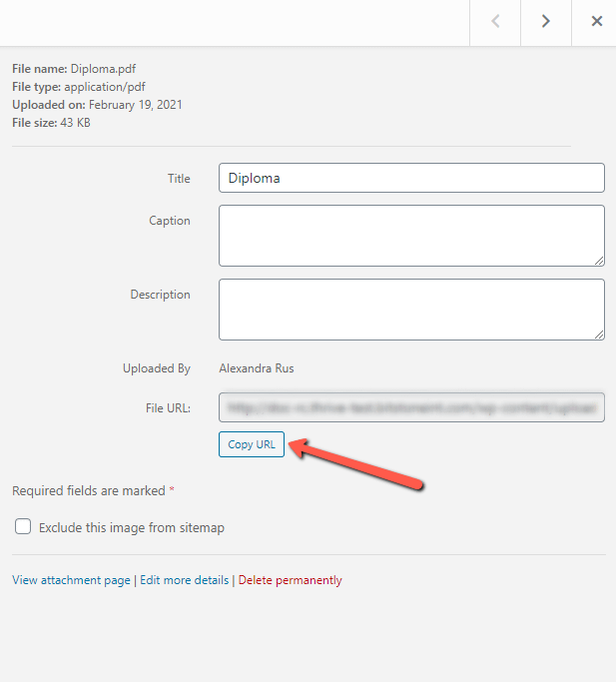Go to the next attachment arrow
The width and height of the screenshot is (616, 682).
546,22
